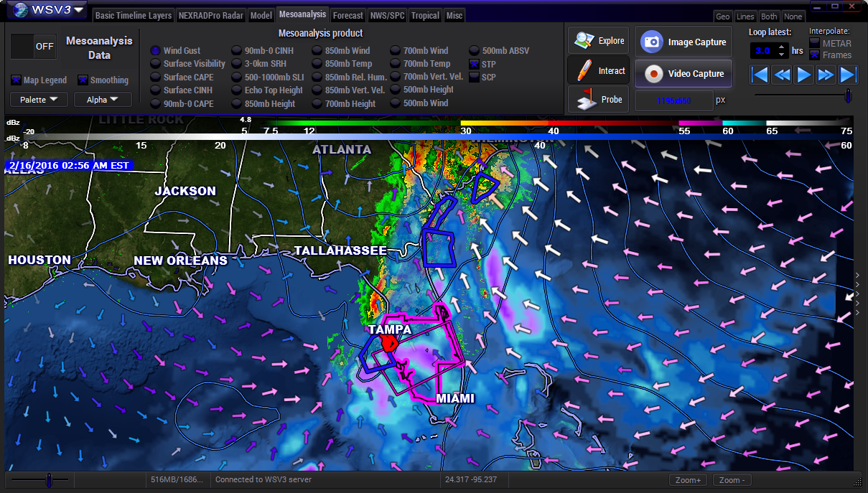Select the 700mb Vert. Vel. product
The image size is (868, 493).
coord(396,77)
